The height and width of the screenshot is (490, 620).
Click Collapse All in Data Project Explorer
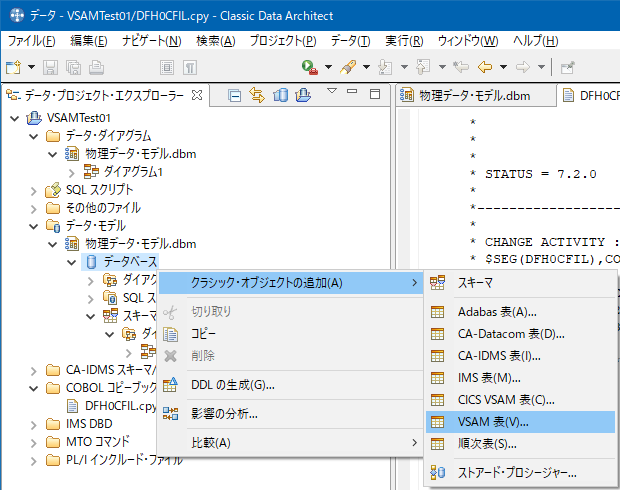pos(234,95)
